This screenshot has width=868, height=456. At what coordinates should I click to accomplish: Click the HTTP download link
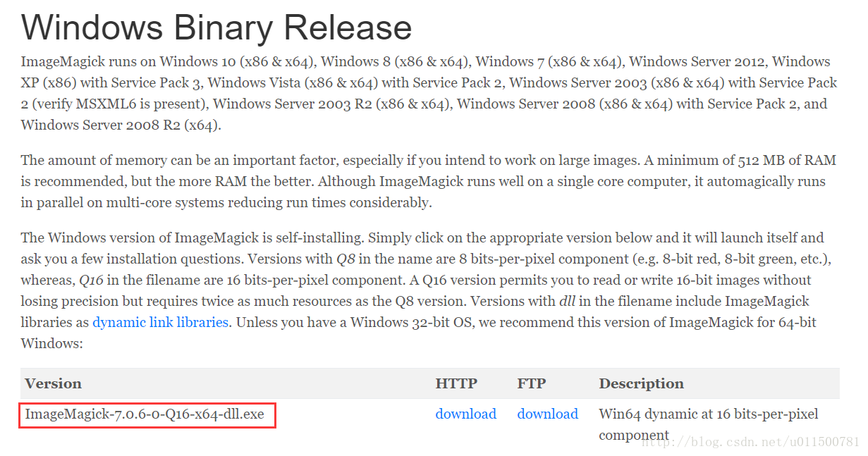[x=465, y=414]
